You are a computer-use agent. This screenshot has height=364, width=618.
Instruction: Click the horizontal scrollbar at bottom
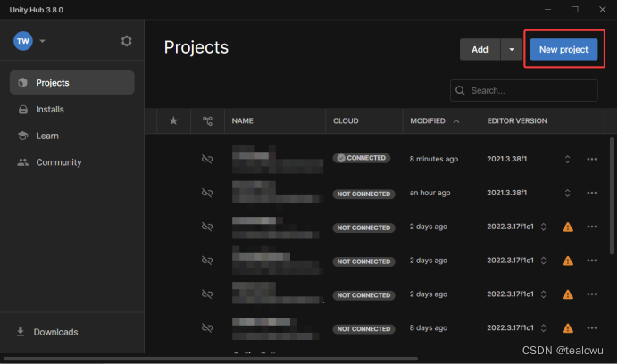coord(211,359)
